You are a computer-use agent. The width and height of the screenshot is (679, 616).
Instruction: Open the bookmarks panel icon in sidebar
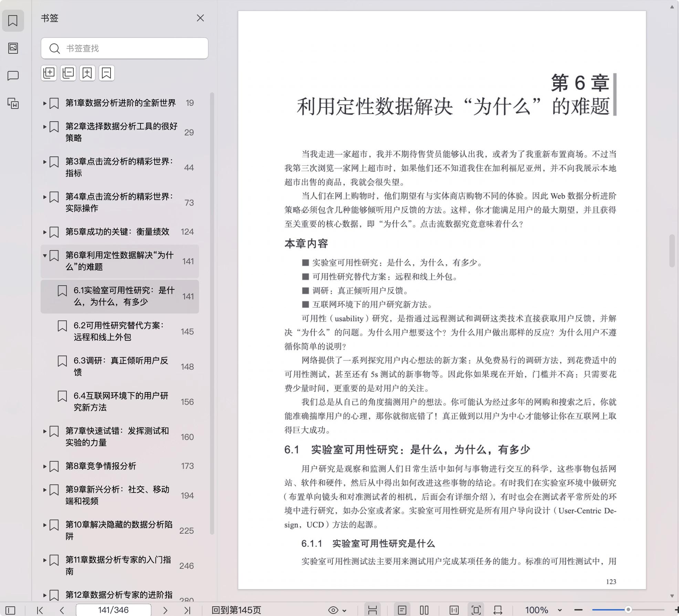tap(13, 21)
